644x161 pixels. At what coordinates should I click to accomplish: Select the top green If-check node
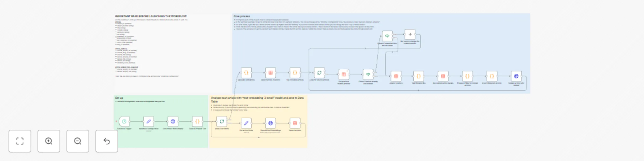(387, 36)
